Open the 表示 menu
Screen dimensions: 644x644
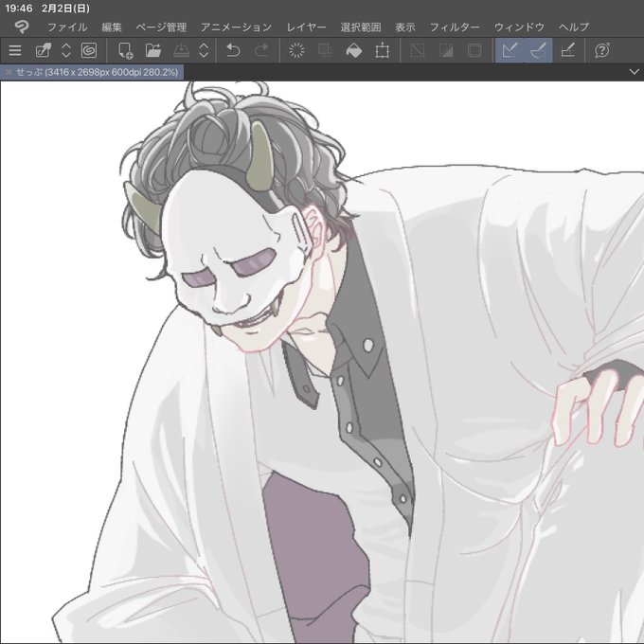point(405,27)
